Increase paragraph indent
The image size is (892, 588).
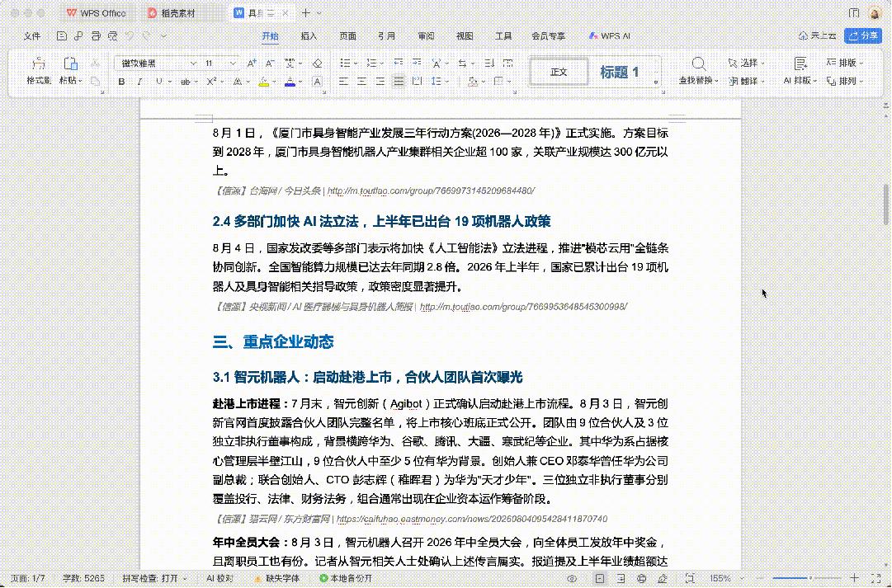coord(417,63)
